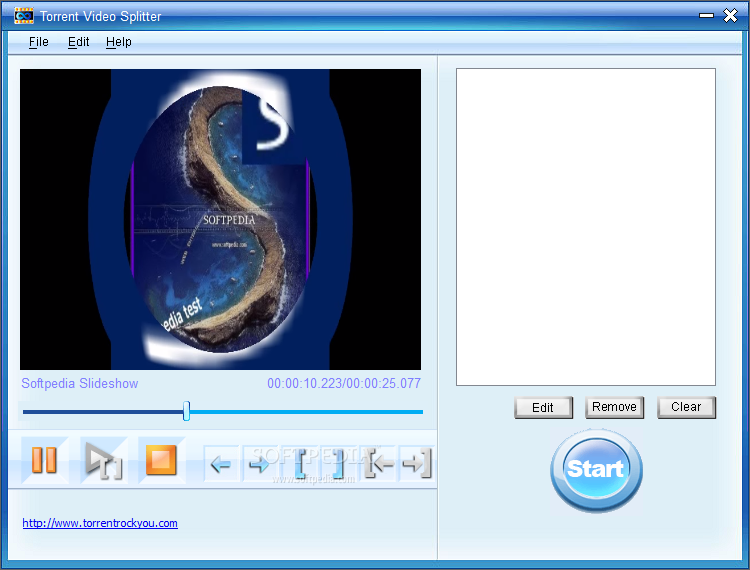Click the 00:00:10.223/00:00:25.077 time readout
This screenshot has height=570, width=750.
[x=344, y=384]
